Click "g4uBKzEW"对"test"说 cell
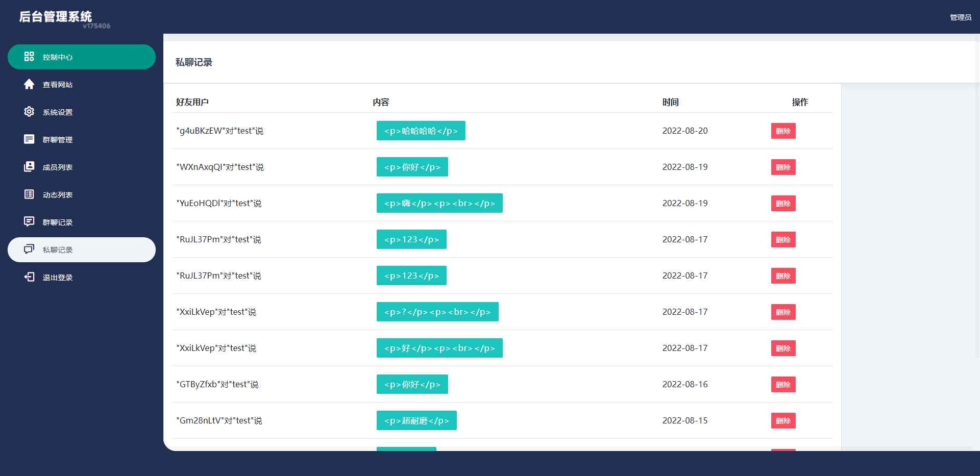The width and height of the screenshot is (980, 476). 220,131
